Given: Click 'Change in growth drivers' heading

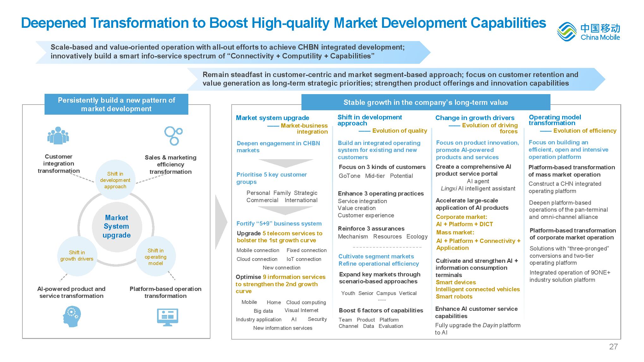Looking at the screenshot, I should pyautogui.click(x=475, y=118).
